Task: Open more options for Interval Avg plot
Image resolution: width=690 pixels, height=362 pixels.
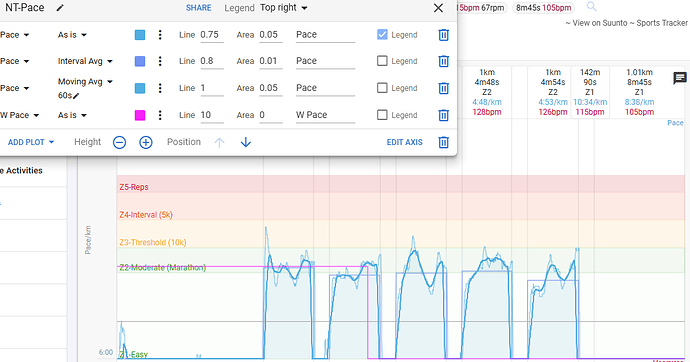Action: click(x=160, y=61)
